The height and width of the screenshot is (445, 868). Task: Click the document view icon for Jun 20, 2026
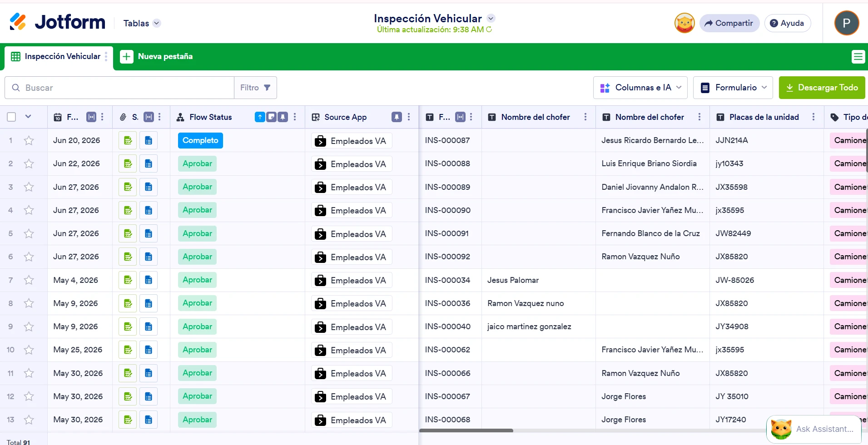click(149, 141)
